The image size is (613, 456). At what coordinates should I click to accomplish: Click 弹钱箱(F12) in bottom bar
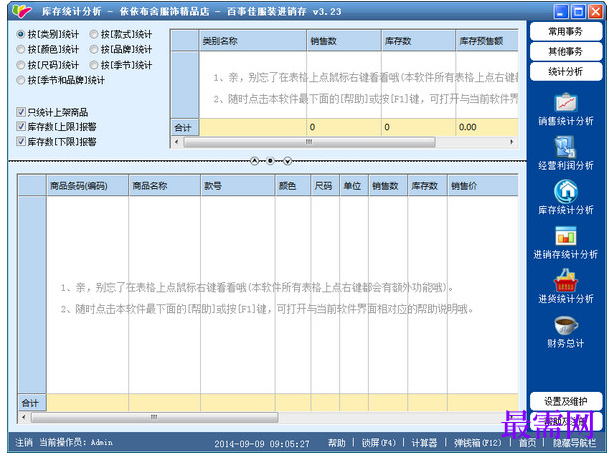[x=477, y=443]
